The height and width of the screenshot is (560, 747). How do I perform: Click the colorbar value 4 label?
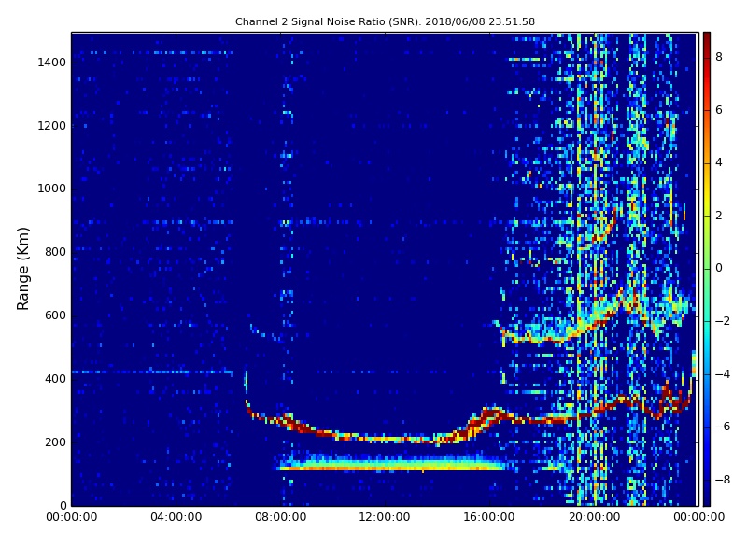click(x=719, y=162)
